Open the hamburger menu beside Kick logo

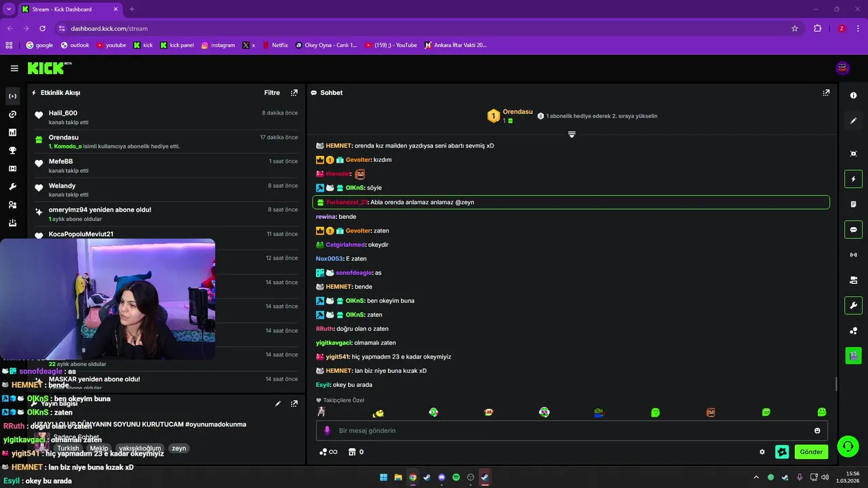pos(14,68)
